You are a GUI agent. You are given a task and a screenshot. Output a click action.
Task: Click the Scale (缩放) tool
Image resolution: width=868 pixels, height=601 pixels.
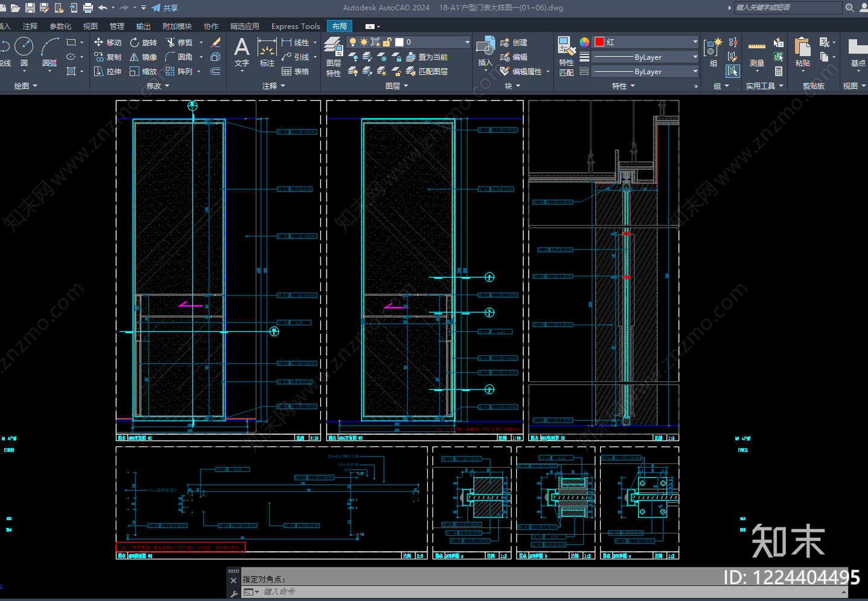(x=144, y=71)
